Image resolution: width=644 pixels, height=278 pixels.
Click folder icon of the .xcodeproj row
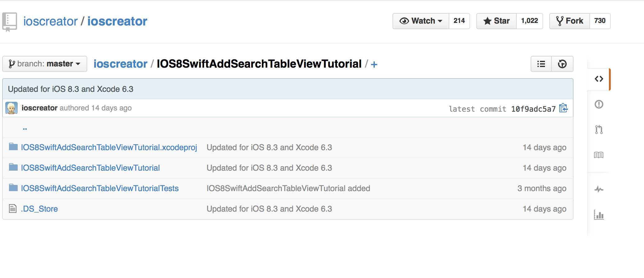click(13, 146)
